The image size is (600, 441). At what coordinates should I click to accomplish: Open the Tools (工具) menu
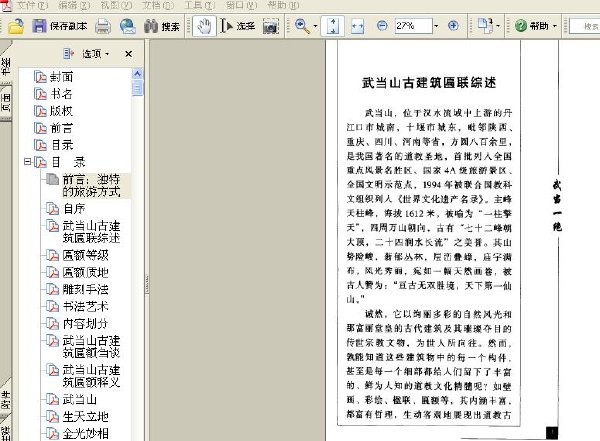click(199, 5)
